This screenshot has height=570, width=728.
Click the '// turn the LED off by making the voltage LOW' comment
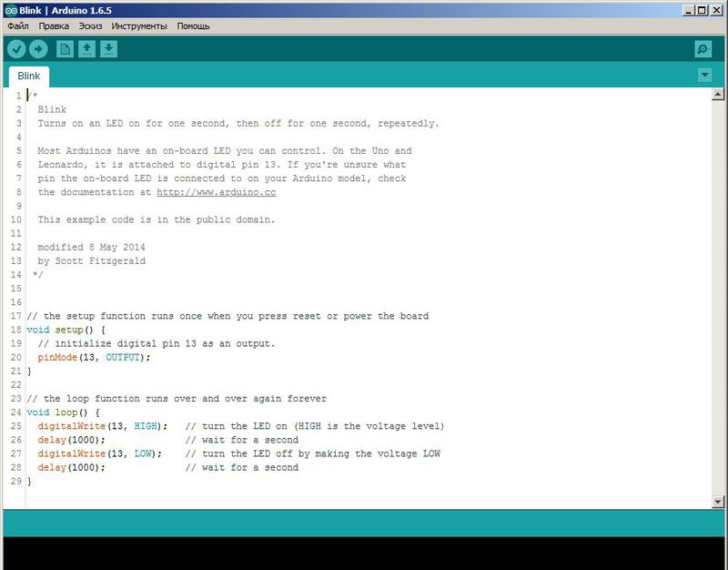point(312,453)
